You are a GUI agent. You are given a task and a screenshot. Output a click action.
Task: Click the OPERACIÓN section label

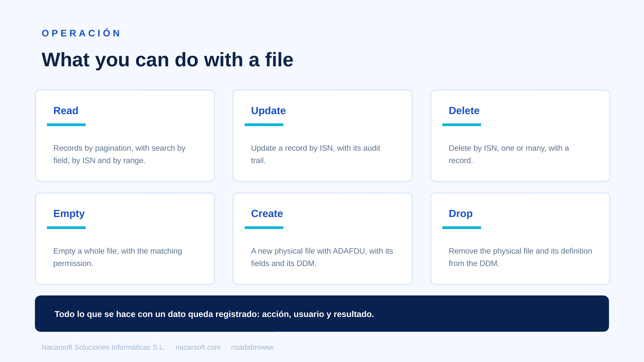[x=81, y=33]
